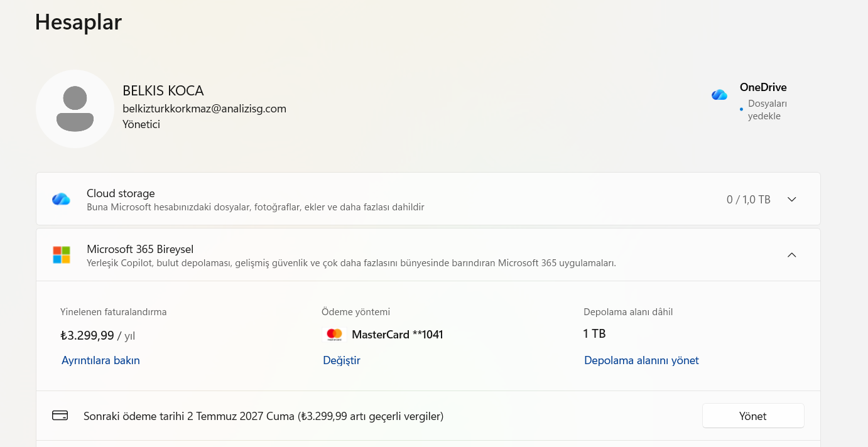This screenshot has width=868, height=447.
Task: Click the BELKIS KOCA account name
Action: click(x=163, y=91)
